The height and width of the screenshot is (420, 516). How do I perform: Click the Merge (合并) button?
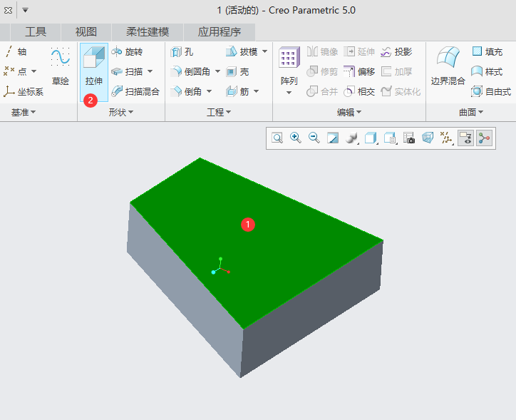pos(322,91)
